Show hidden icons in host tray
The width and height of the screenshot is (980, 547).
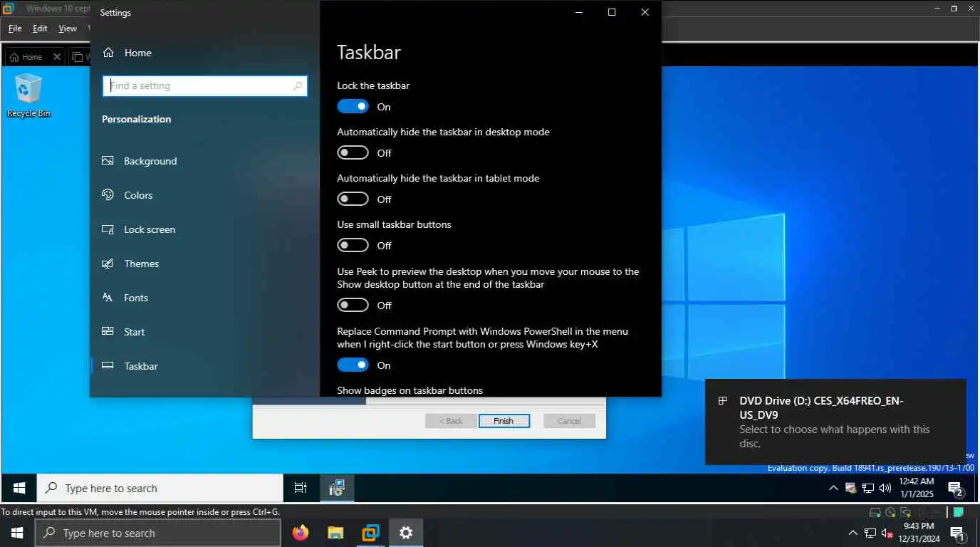tap(853, 533)
